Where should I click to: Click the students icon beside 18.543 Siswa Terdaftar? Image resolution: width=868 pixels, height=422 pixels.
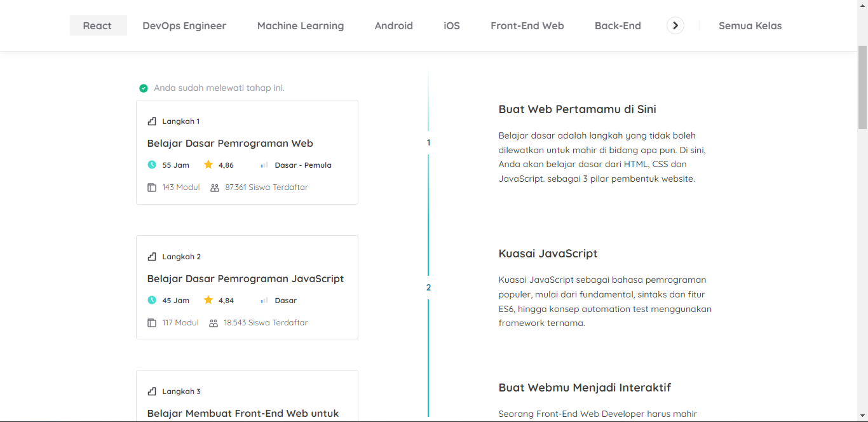(x=214, y=323)
